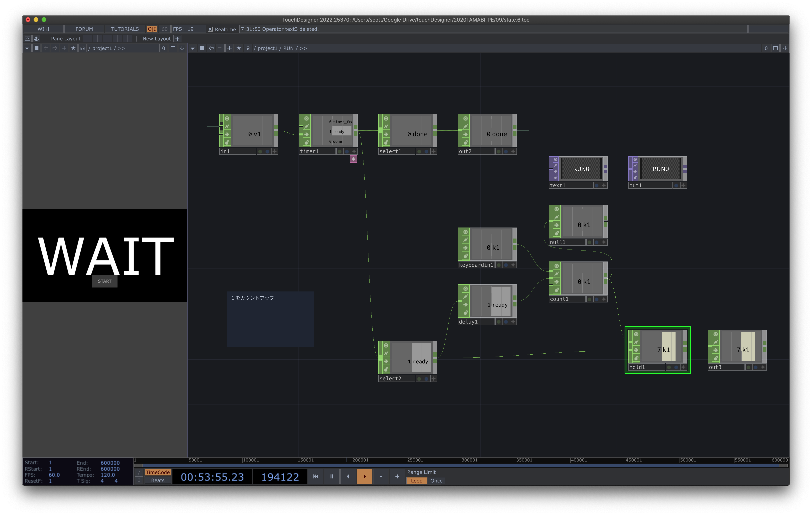Click the perform mode icon in toolbar

click(28, 38)
